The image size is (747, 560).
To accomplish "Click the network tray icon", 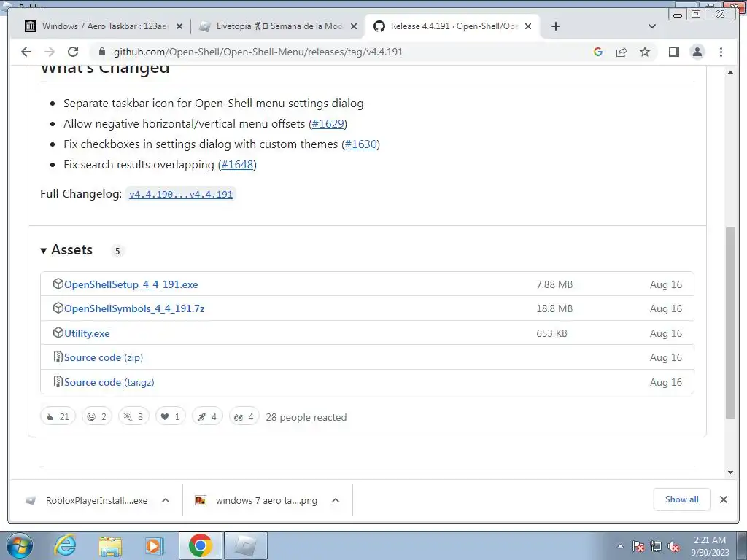I will click(x=656, y=547).
